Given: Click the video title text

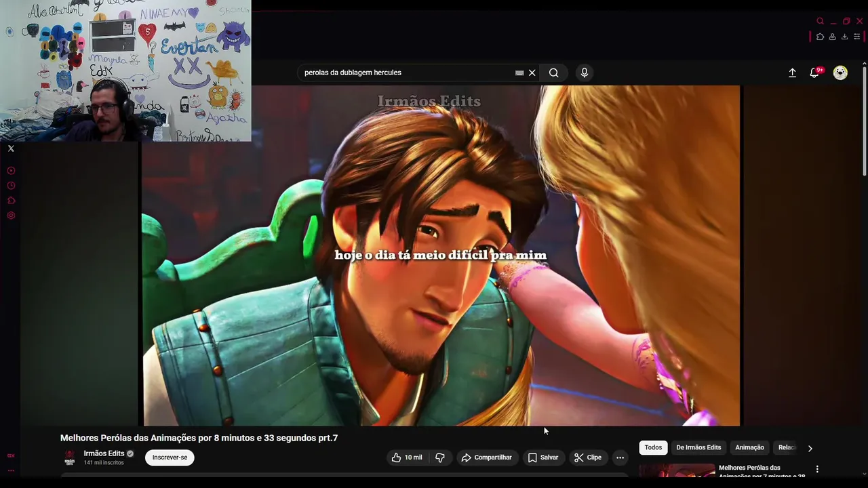Looking at the screenshot, I should (199, 438).
